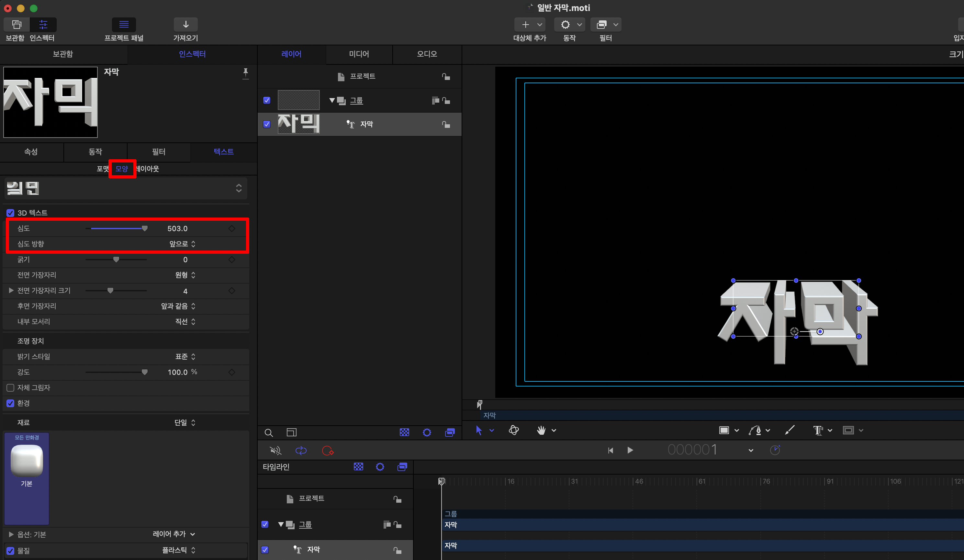Toggle the record animation button
964x560 pixels.
(x=328, y=451)
